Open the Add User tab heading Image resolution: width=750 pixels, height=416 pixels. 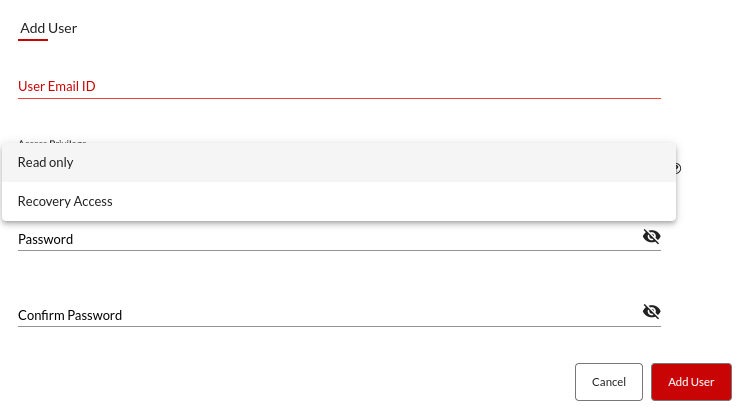coord(48,28)
